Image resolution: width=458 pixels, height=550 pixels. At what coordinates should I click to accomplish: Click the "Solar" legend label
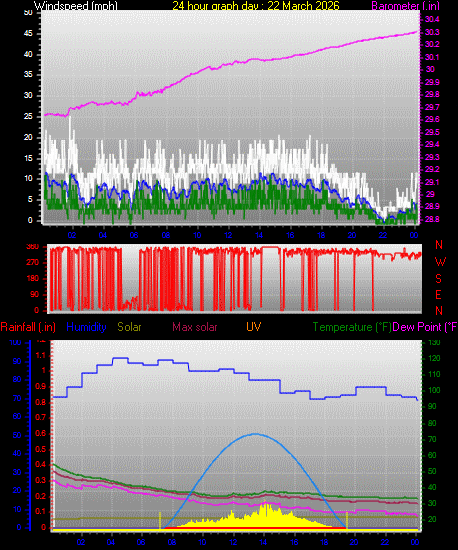tap(129, 327)
